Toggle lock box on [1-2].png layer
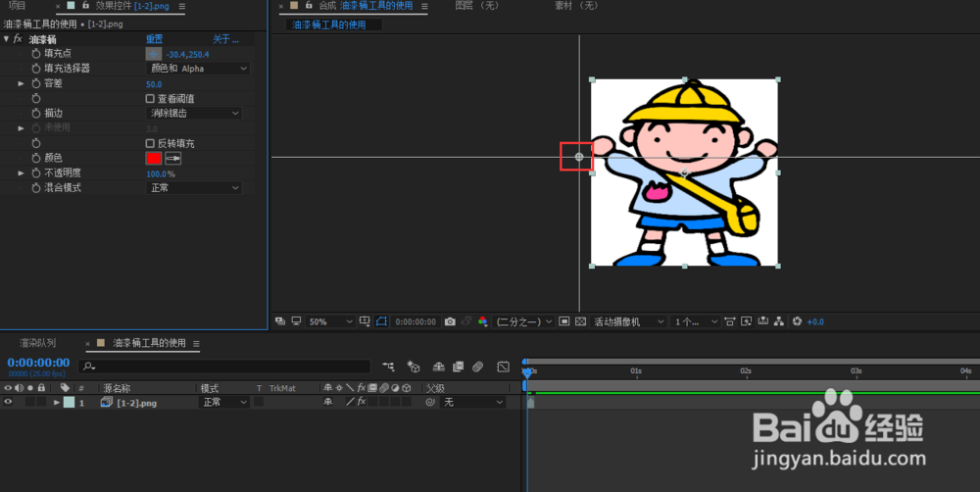Screen dimensions: 980x492 (41, 403)
